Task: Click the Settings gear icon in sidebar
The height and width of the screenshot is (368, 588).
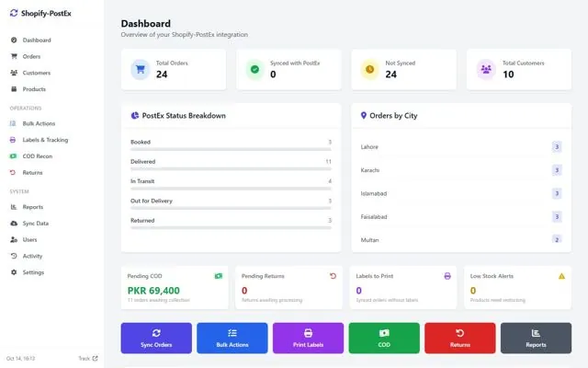Action: click(14, 272)
